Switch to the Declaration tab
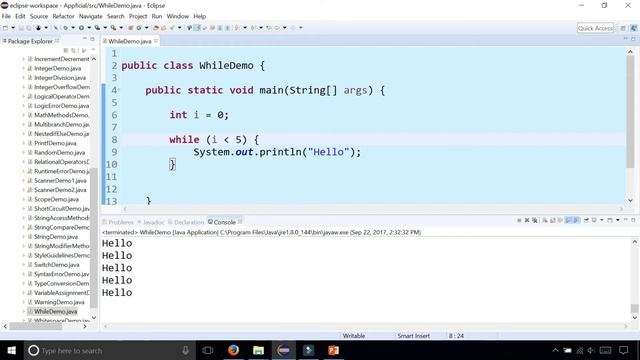The height and width of the screenshot is (360, 640). (x=186, y=222)
